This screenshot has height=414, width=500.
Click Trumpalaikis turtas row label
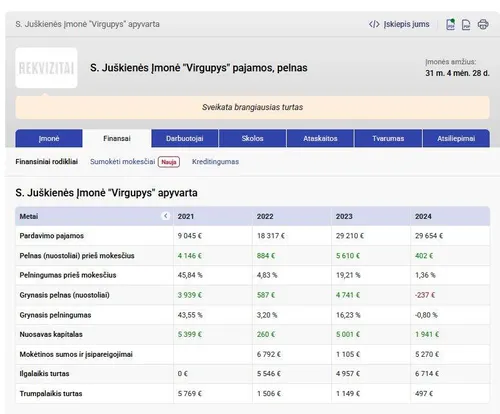tap(51, 393)
